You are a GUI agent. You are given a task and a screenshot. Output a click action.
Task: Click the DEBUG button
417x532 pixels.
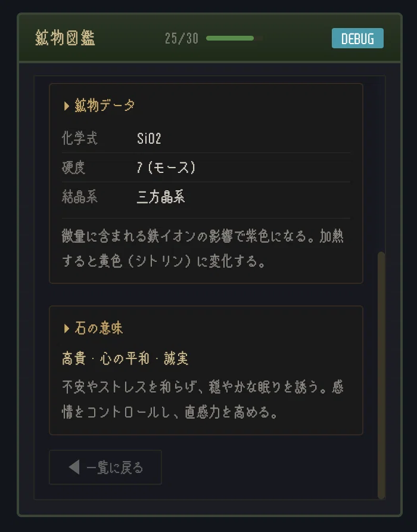(x=357, y=38)
